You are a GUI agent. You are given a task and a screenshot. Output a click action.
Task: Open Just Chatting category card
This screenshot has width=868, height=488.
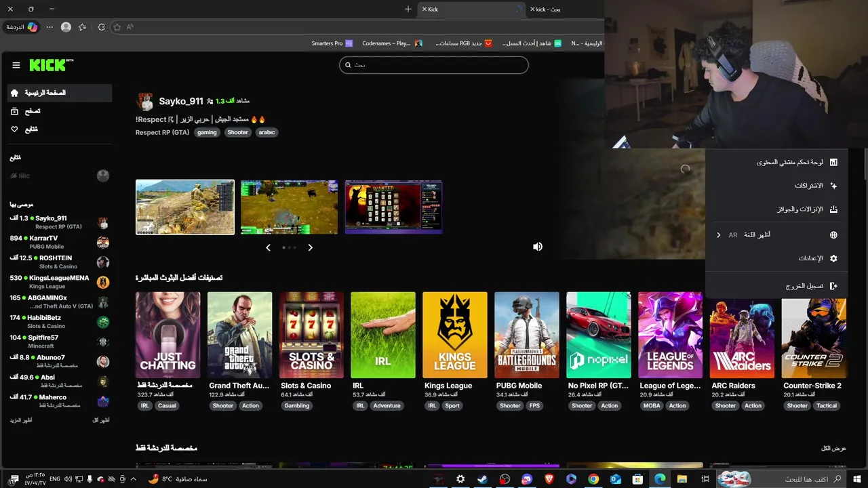click(167, 335)
